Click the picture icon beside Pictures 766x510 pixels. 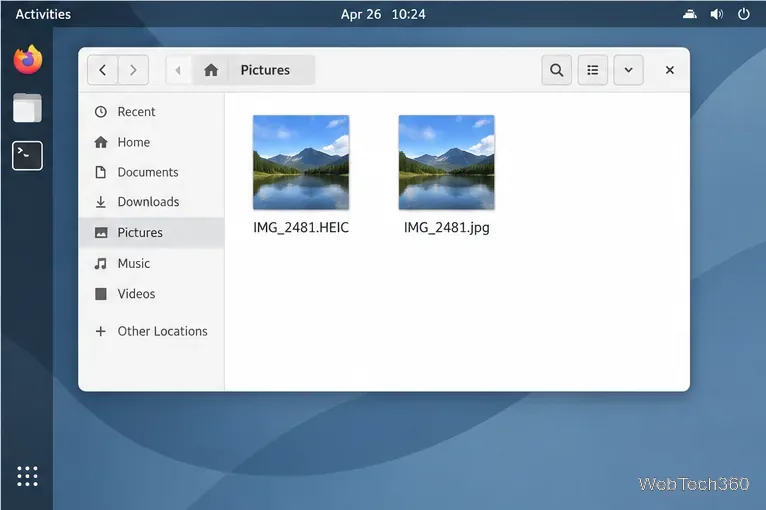pyautogui.click(x=101, y=233)
